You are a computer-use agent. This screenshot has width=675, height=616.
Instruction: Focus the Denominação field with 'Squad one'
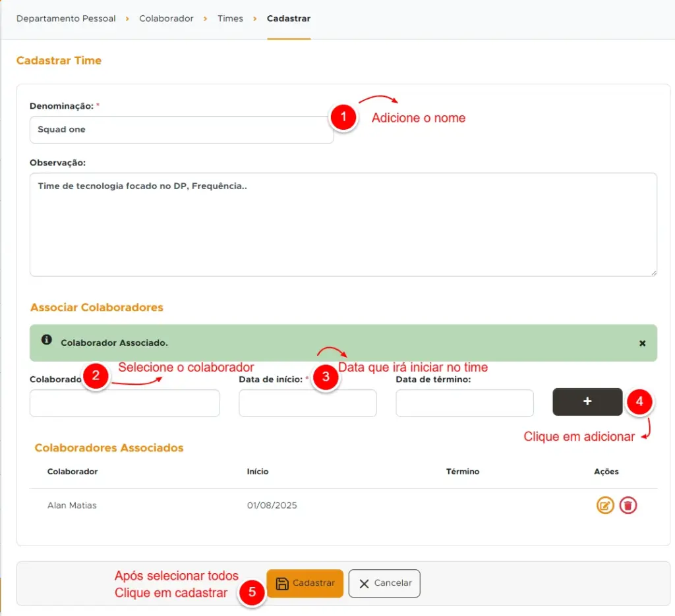pos(181,130)
